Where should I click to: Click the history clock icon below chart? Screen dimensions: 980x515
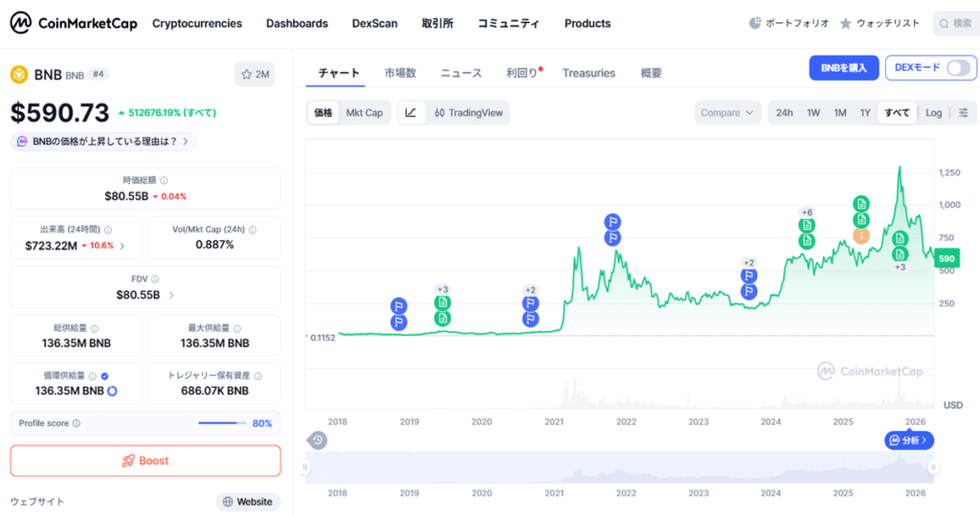click(x=317, y=440)
